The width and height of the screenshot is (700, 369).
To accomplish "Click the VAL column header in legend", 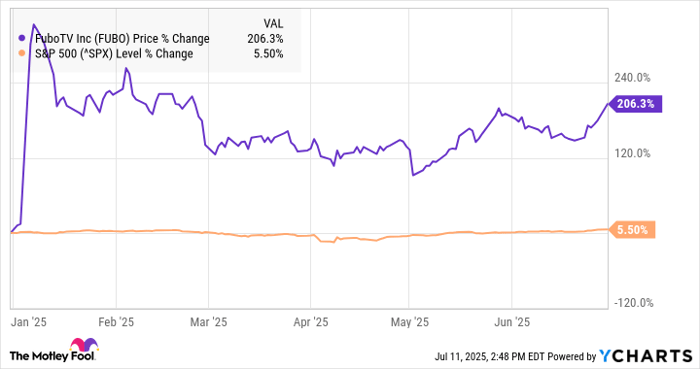I will (273, 23).
